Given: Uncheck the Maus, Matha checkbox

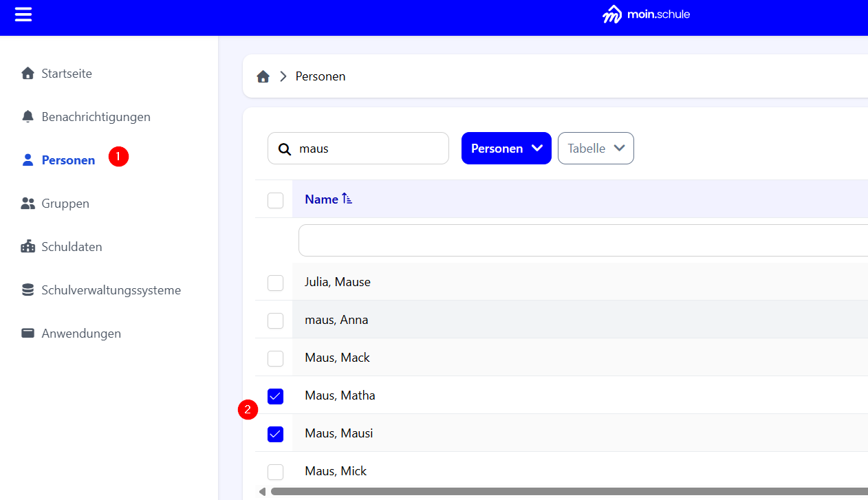Looking at the screenshot, I should coord(275,396).
